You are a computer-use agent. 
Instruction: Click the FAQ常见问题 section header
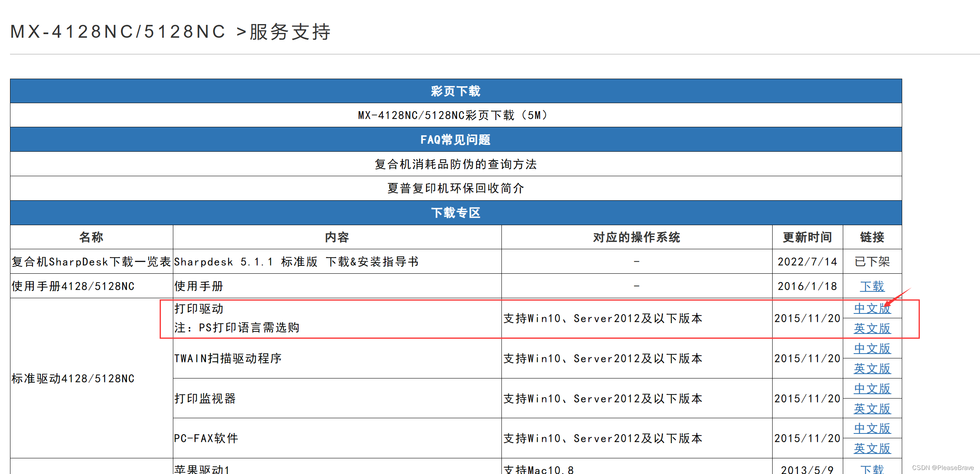point(456,140)
